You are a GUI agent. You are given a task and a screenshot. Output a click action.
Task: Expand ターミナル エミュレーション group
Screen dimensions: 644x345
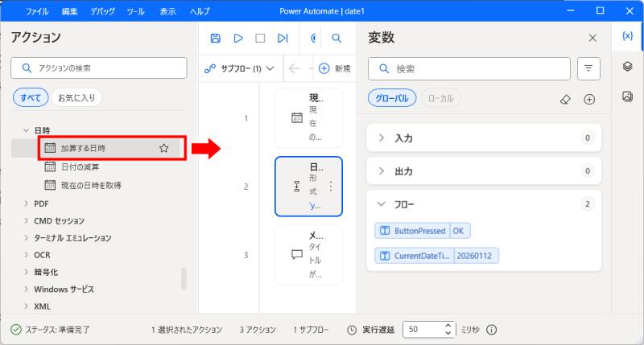27,238
